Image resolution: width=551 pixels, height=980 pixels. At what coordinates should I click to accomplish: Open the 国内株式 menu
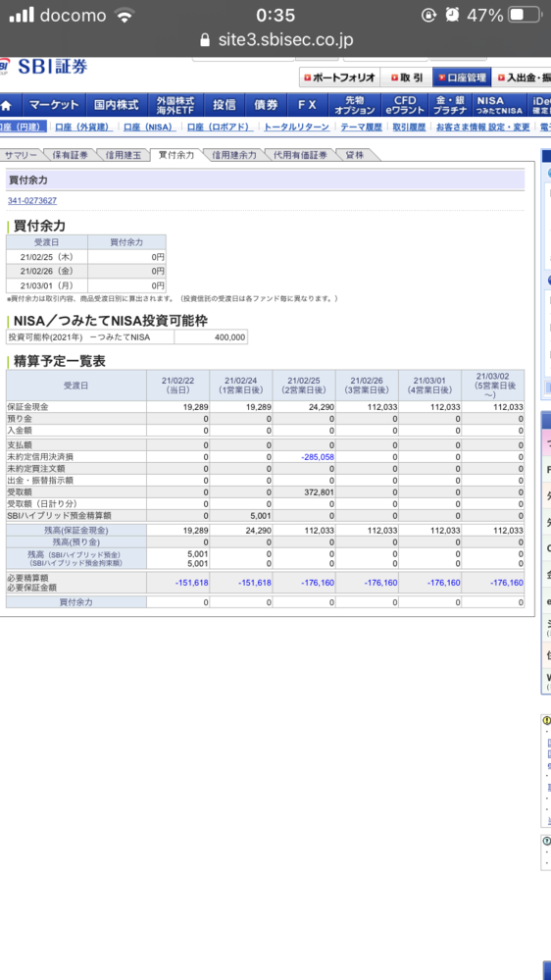(117, 105)
